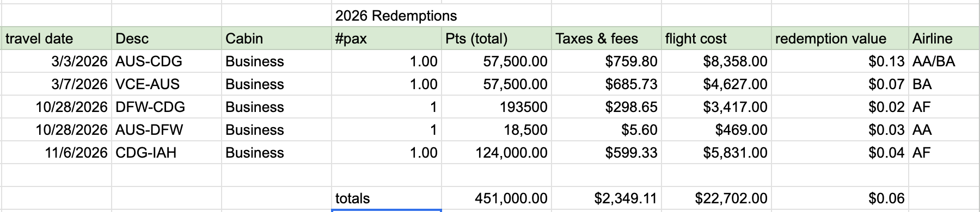Select the 124,000.00 points cell
This screenshot has height=212, width=980.
pyautogui.click(x=497, y=153)
